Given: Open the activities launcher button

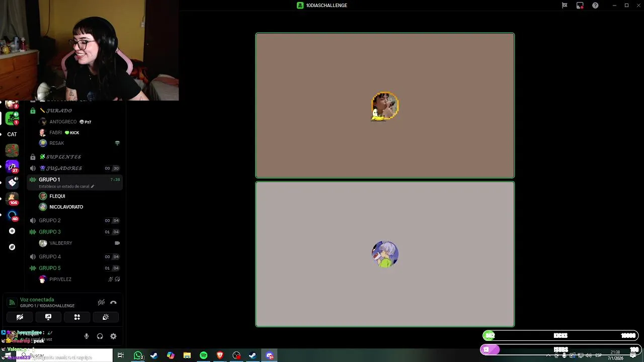Looking at the screenshot, I should [x=77, y=317].
